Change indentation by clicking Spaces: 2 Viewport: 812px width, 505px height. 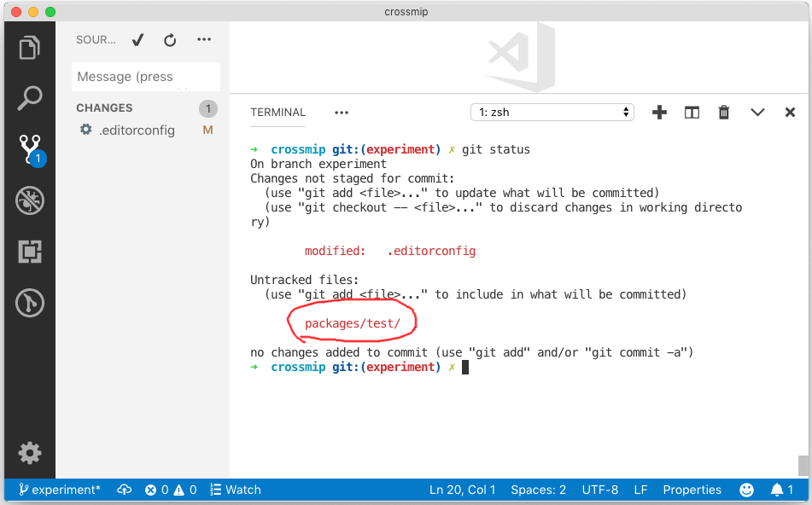click(538, 490)
